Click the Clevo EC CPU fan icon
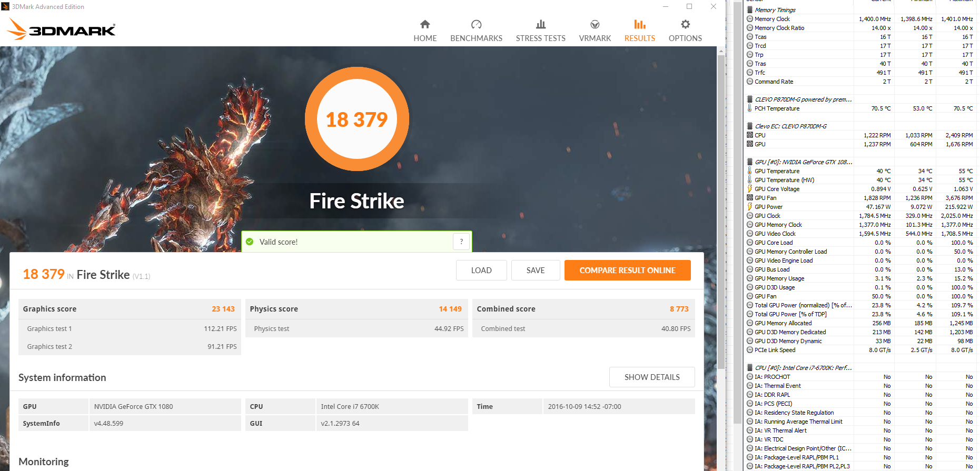The image size is (980, 471). pos(750,135)
